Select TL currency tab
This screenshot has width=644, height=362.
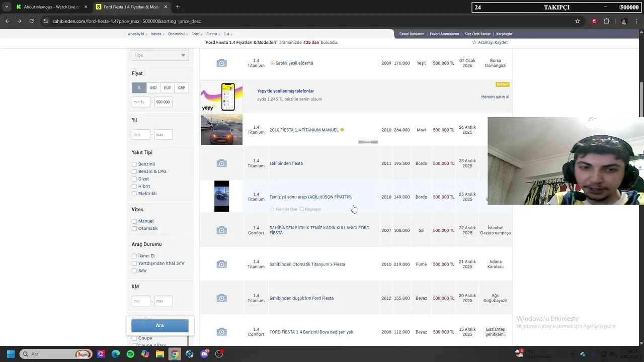tap(139, 88)
